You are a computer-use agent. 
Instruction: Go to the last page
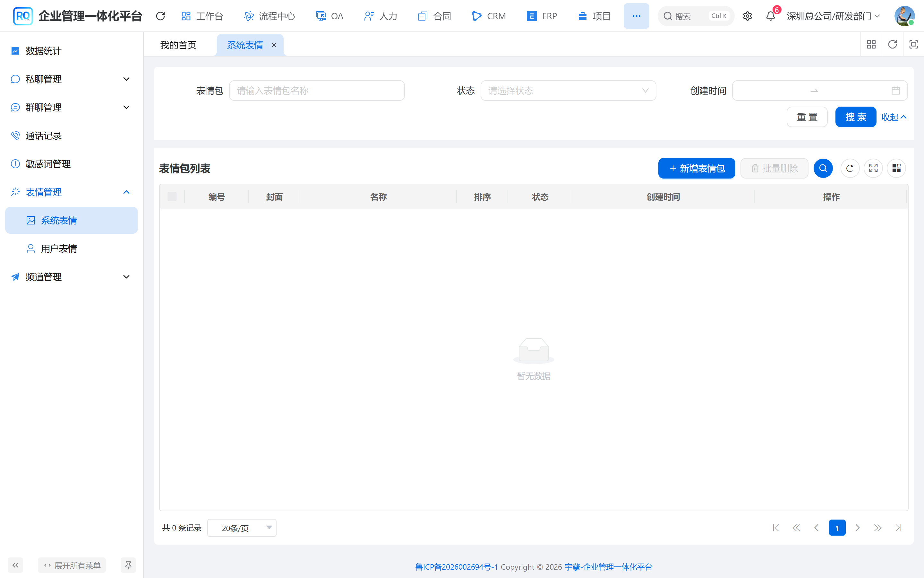[x=898, y=528]
